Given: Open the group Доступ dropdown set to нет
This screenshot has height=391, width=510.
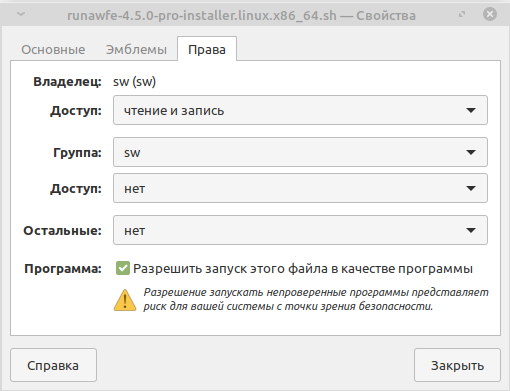Looking at the screenshot, I should pyautogui.click(x=300, y=188).
